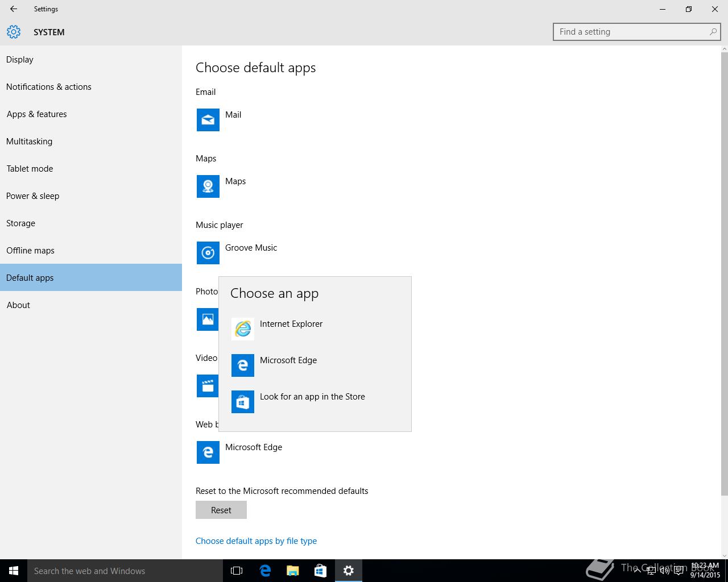The width and height of the screenshot is (728, 582).
Task: Click the Movies & TV video player icon
Action: coord(208,386)
